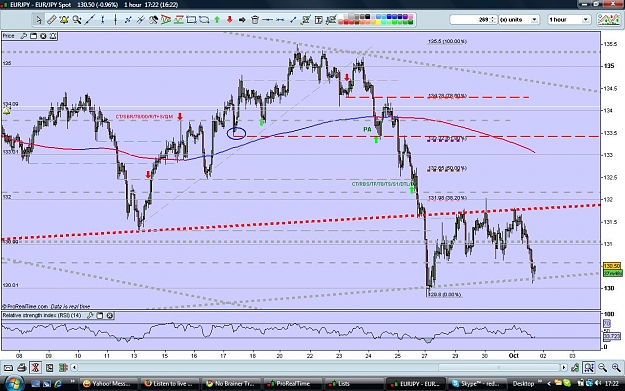Switch to 'Listen to live' taskbar button
Viewport: 625px width, 391px height.
(169, 384)
